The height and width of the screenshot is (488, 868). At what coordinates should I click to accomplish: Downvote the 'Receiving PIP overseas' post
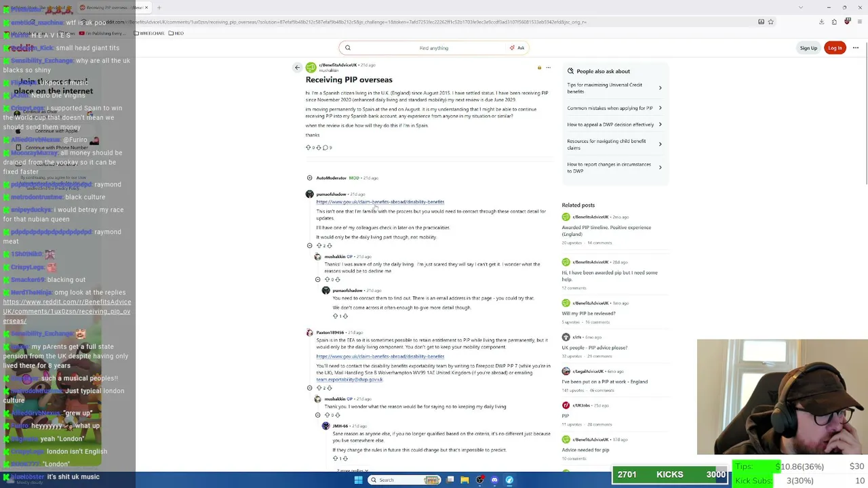319,147
